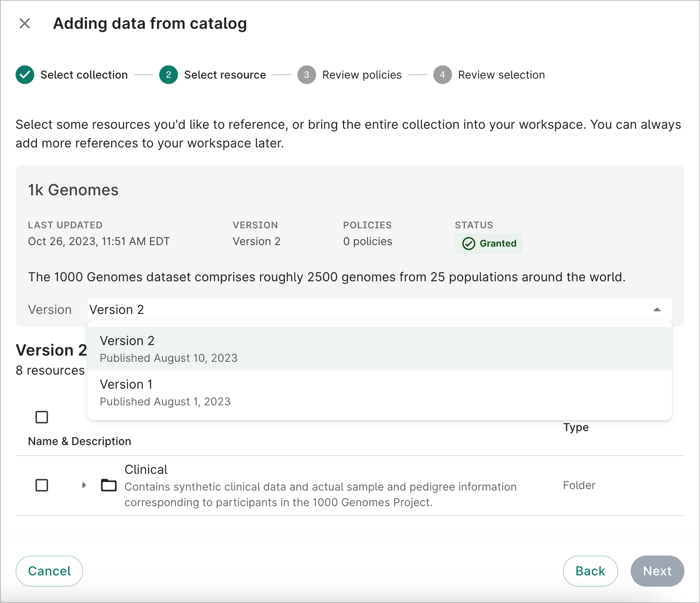Go to Select collection step label
The image size is (700, 603).
coord(84,75)
